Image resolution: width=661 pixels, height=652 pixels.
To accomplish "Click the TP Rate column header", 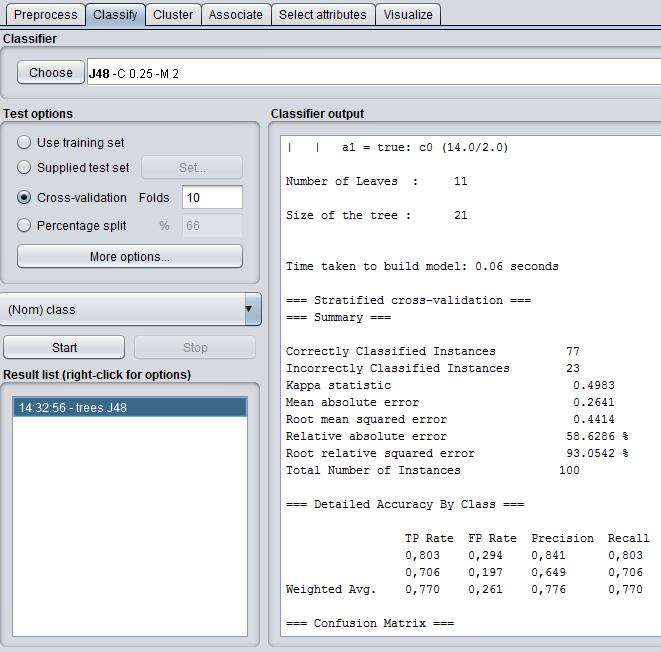I will [x=429, y=538].
